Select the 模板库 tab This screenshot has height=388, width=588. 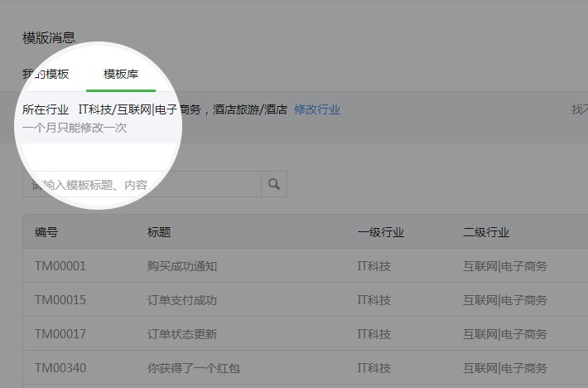click(120, 74)
